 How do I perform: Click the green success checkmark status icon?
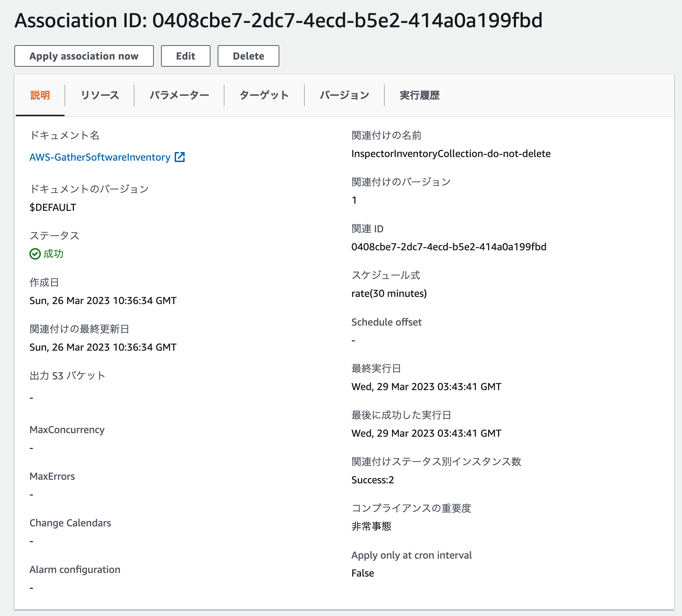pyautogui.click(x=35, y=254)
